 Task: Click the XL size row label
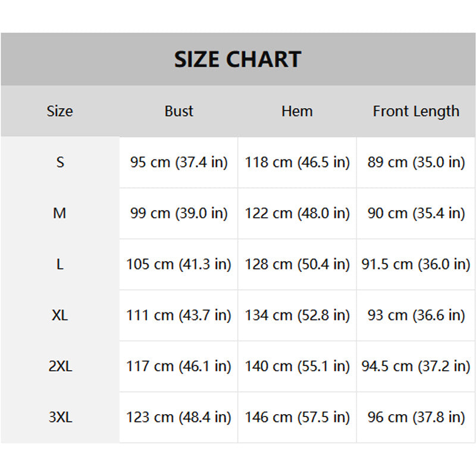60,315
